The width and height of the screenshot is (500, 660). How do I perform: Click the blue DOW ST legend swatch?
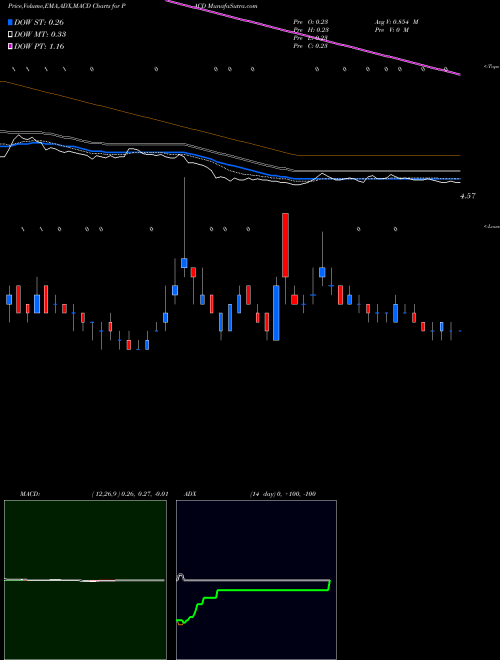[10, 22]
